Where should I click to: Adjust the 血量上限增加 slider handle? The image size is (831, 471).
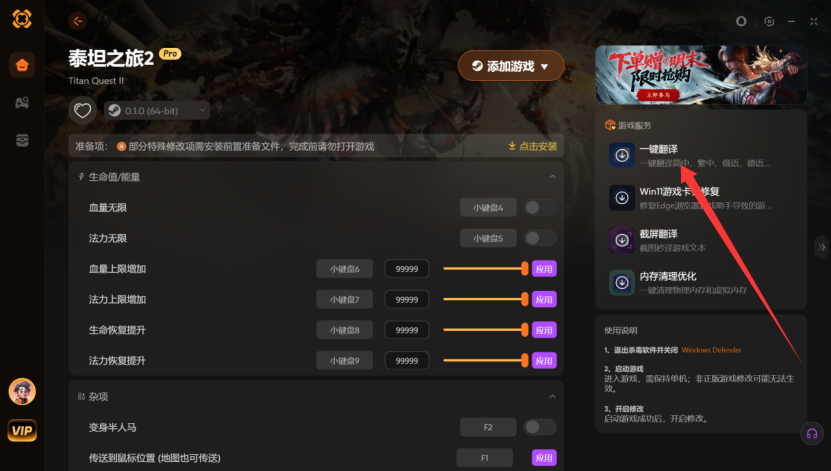524,269
